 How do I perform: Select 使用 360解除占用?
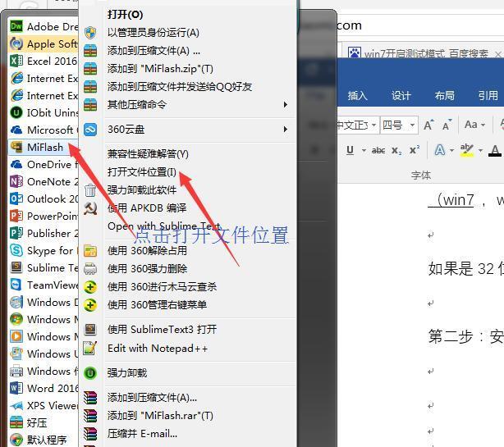(x=147, y=250)
